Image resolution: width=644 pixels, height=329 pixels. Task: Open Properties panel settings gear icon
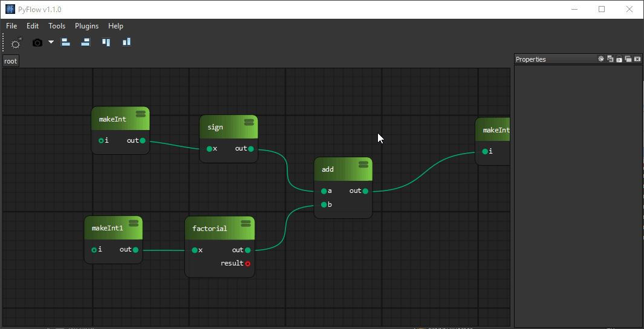601,59
